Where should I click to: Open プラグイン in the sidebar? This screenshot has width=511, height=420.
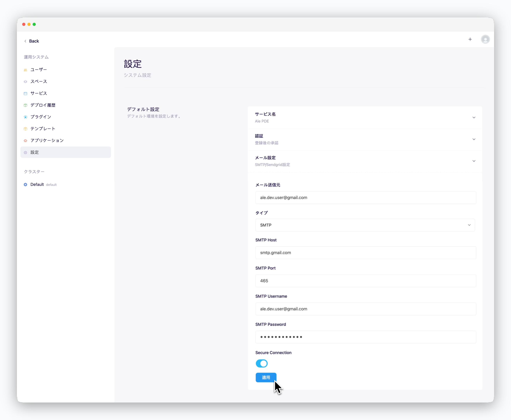click(65, 117)
